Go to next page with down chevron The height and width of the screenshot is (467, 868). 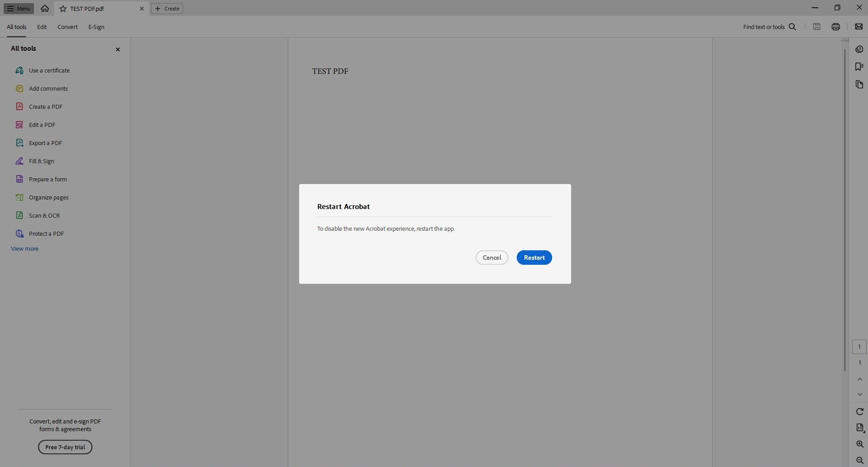point(859,394)
